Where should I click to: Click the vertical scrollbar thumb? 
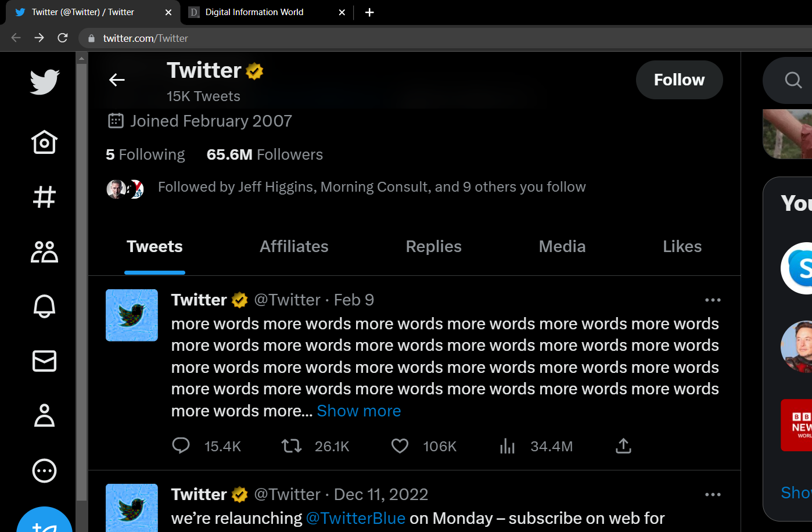tap(82, 282)
